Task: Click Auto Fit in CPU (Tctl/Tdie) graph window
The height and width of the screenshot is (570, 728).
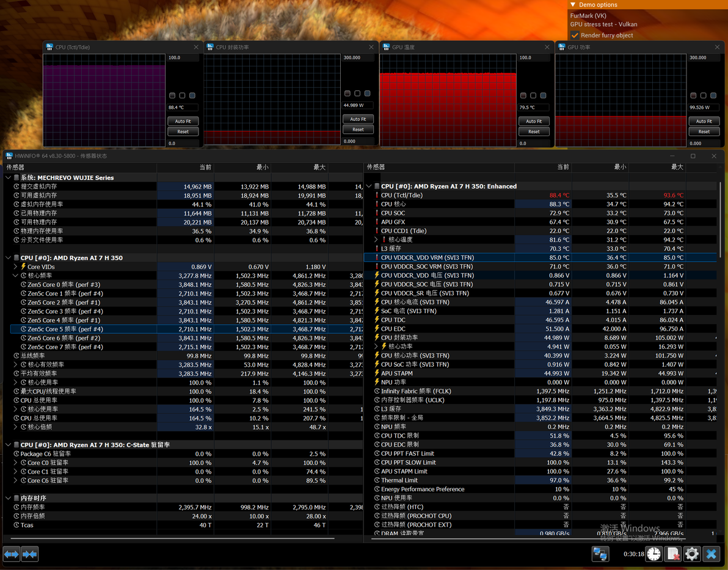Action: pos(183,121)
